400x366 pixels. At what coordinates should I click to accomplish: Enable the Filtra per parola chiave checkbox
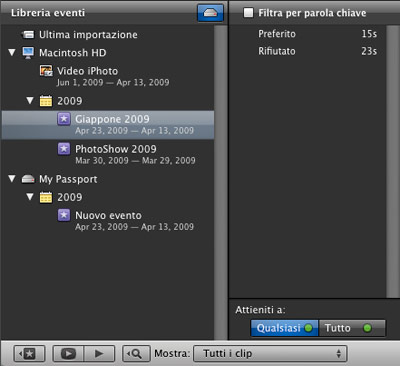248,13
